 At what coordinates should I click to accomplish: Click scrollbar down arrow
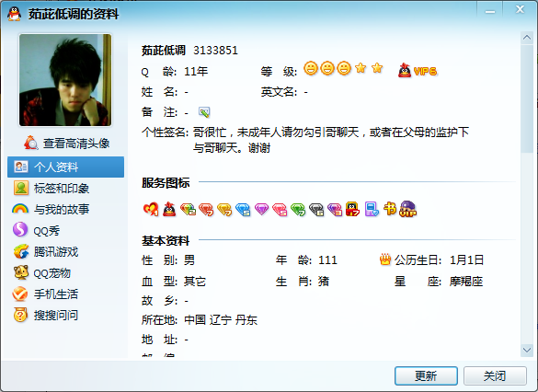coord(527,350)
